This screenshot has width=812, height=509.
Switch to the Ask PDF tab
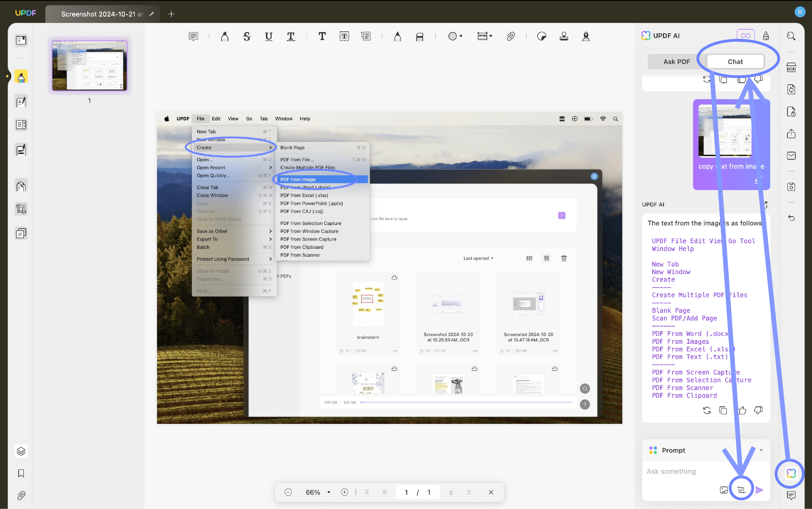(x=677, y=62)
